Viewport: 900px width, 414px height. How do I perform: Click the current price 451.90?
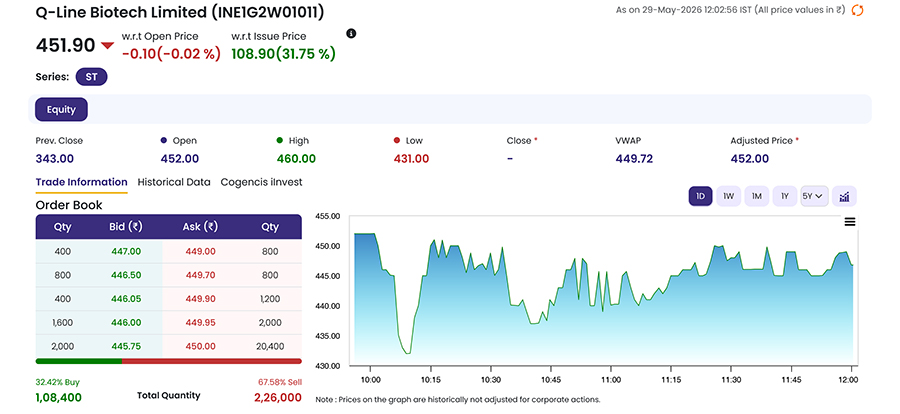tap(65, 45)
